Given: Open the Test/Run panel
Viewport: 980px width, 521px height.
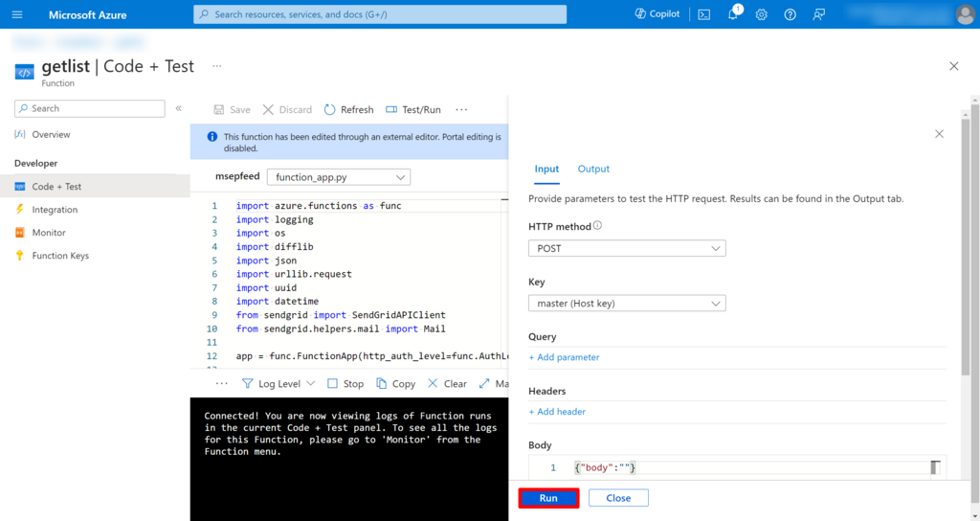Looking at the screenshot, I should point(413,109).
